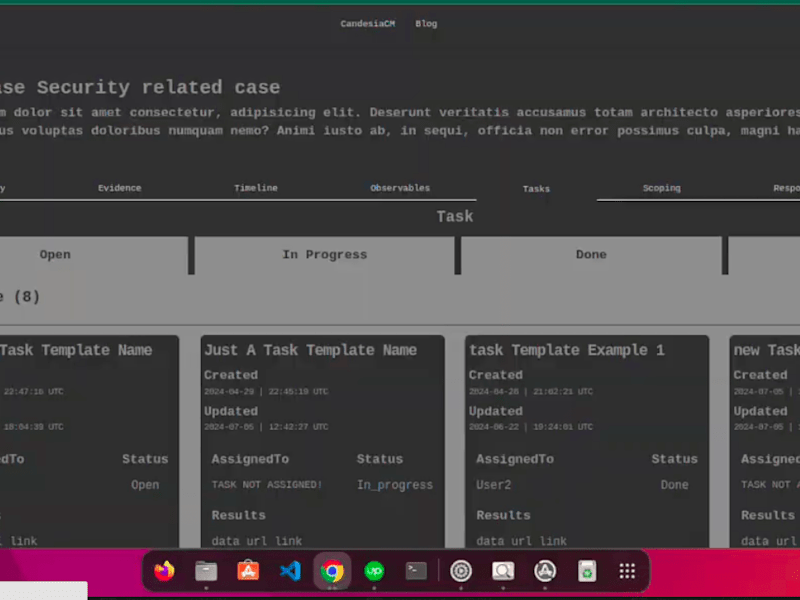Launch Software Updater from the dock
The image size is (800, 600).
point(545,571)
